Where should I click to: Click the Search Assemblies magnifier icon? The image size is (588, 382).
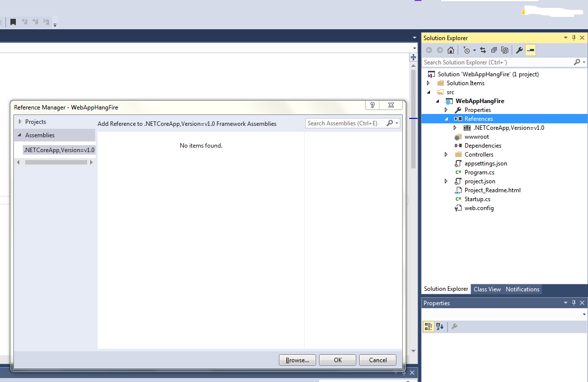pos(390,123)
